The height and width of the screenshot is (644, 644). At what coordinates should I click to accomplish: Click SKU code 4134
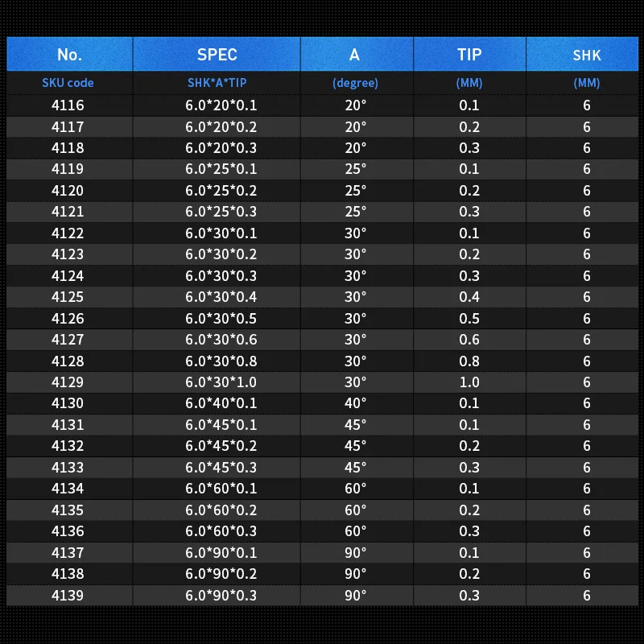click(x=68, y=489)
